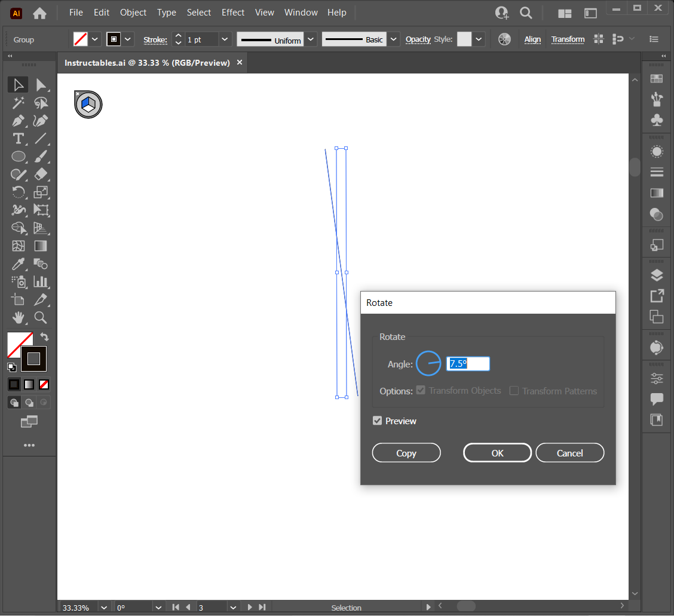Choose the Magic Wand tool
The width and height of the screenshot is (674, 616).
pyautogui.click(x=18, y=103)
